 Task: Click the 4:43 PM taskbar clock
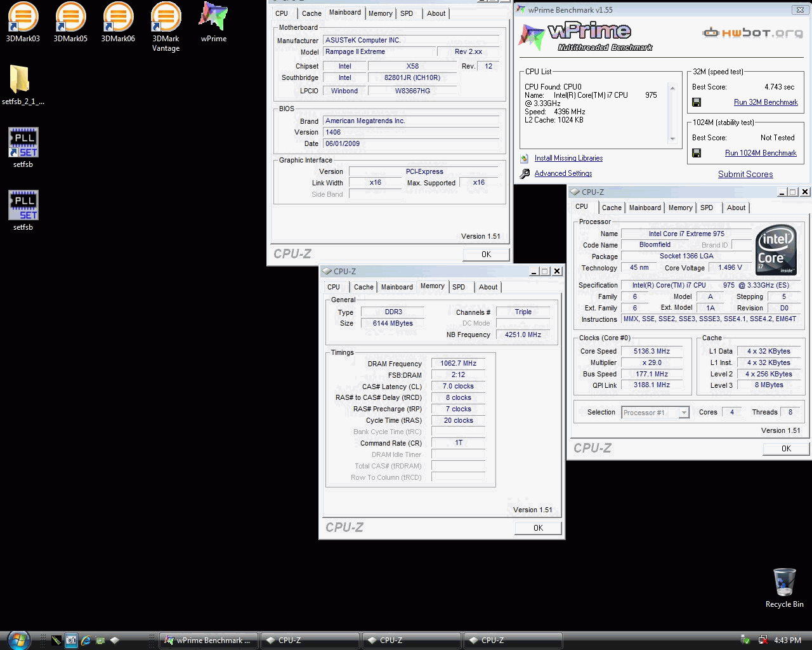coord(787,640)
